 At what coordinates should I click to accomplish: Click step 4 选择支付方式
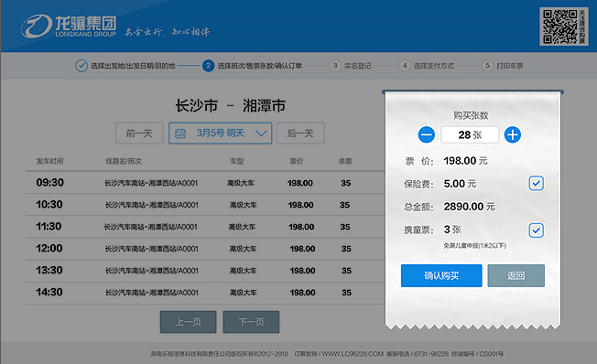click(427, 66)
